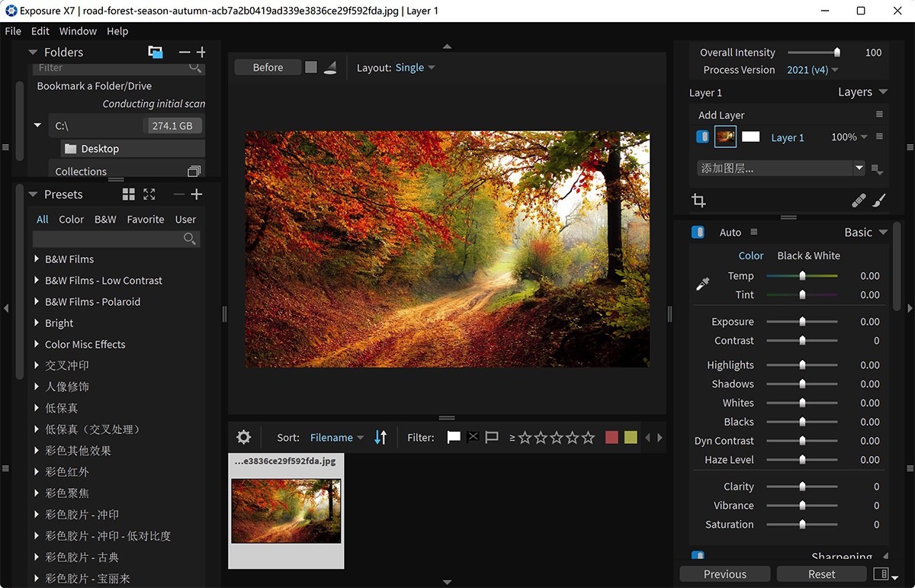Switch Presets to grid view
The width and height of the screenshot is (915, 588).
(128, 194)
